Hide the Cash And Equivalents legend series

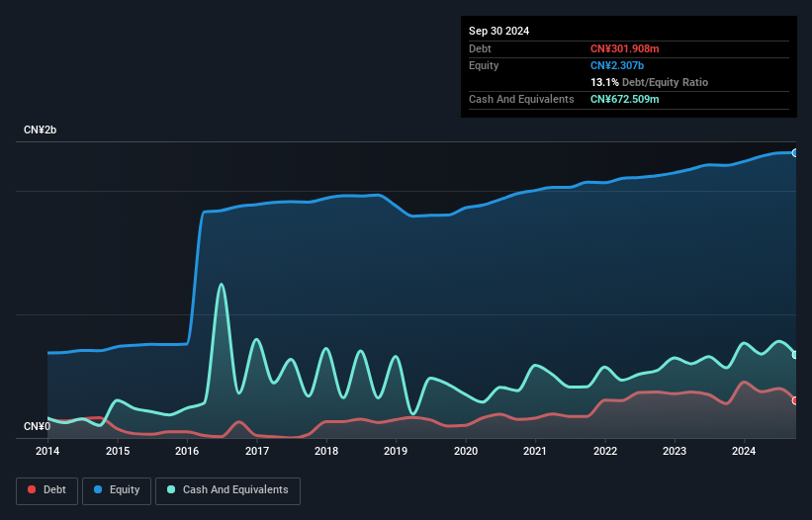click(x=227, y=490)
